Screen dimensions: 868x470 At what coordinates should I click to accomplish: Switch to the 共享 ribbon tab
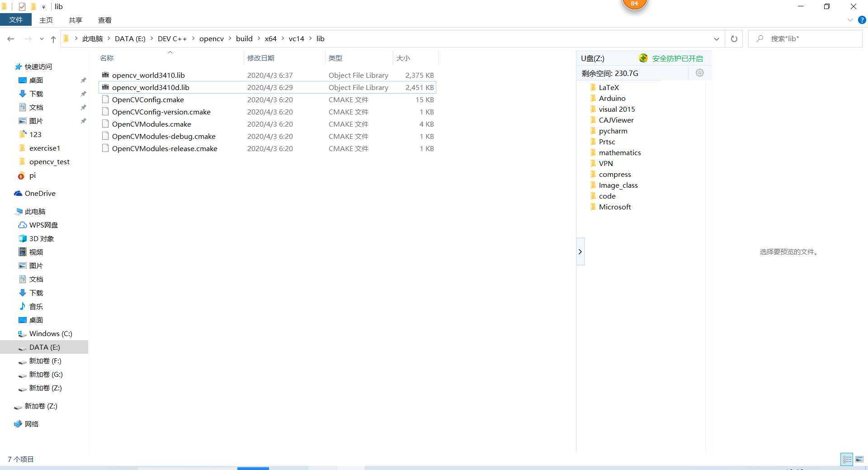pos(75,20)
